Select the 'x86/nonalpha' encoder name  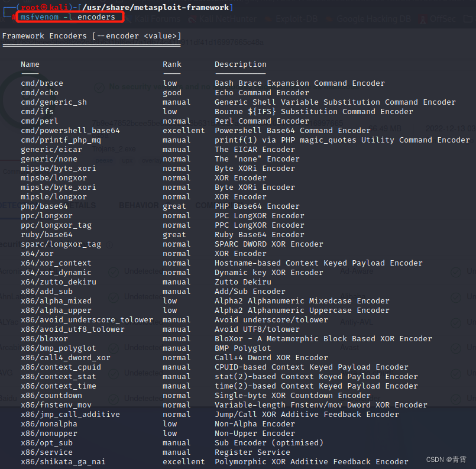[x=49, y=423]
